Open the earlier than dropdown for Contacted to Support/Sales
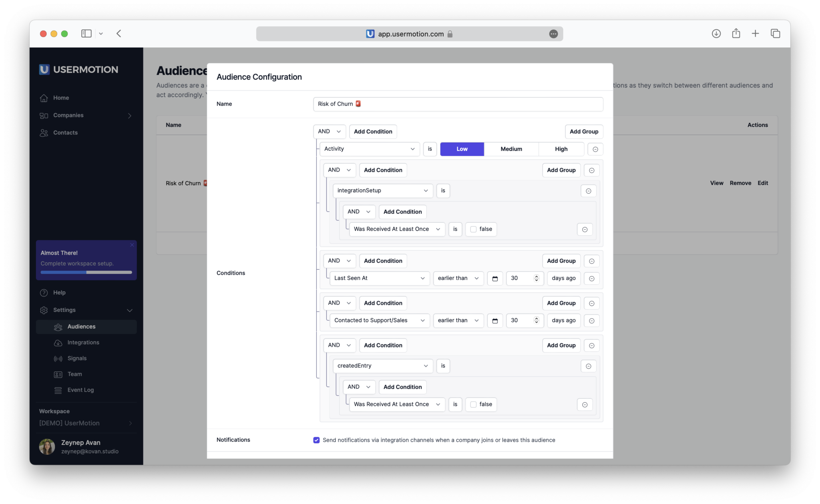 (x=458, y=320)
